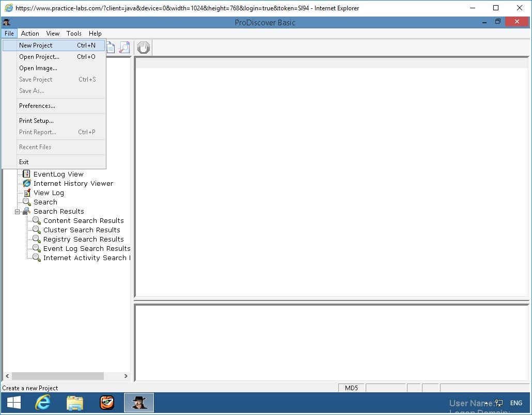Choose Exit from the File menu
The image size is (532, 415).
click(54, 162)
